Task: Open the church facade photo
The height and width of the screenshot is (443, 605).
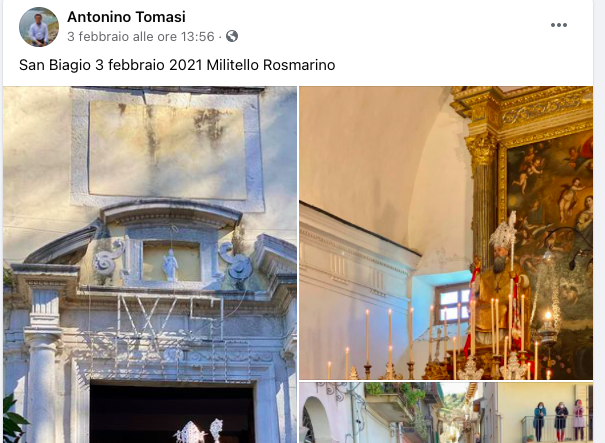Action: pos(150,264)
